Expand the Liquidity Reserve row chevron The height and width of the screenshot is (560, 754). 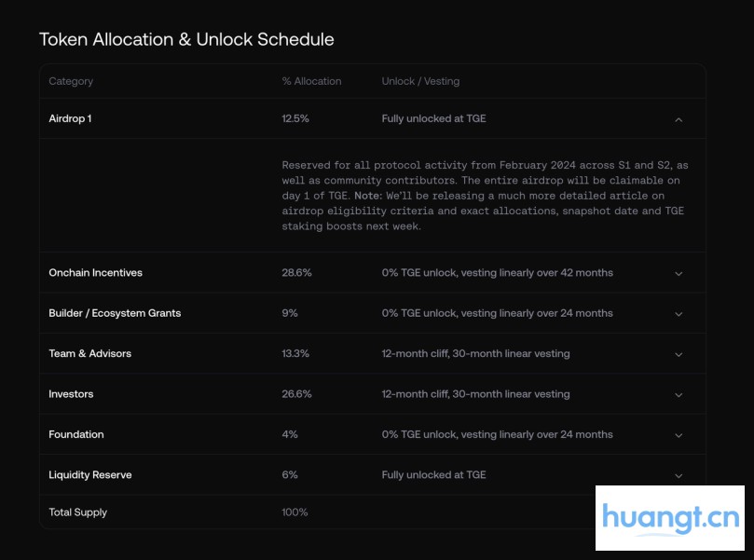pos(679,476)
